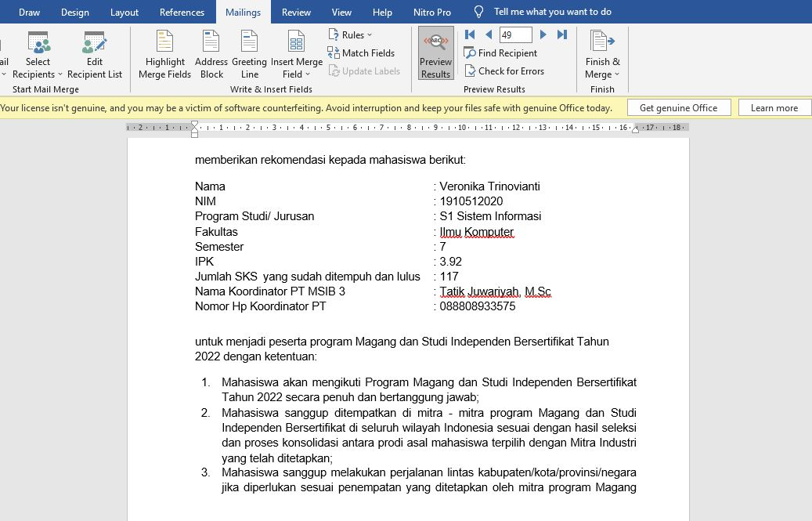Click Edit Recipient List icon
This screenshot has height=521, width=812.
click(95, 42)
